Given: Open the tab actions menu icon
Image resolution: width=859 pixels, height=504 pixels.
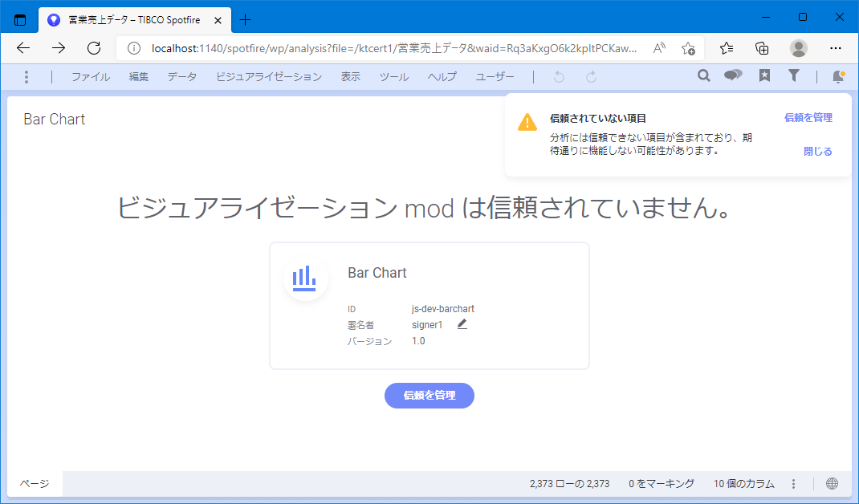Looking at the screenshot, I should [20, 20].
